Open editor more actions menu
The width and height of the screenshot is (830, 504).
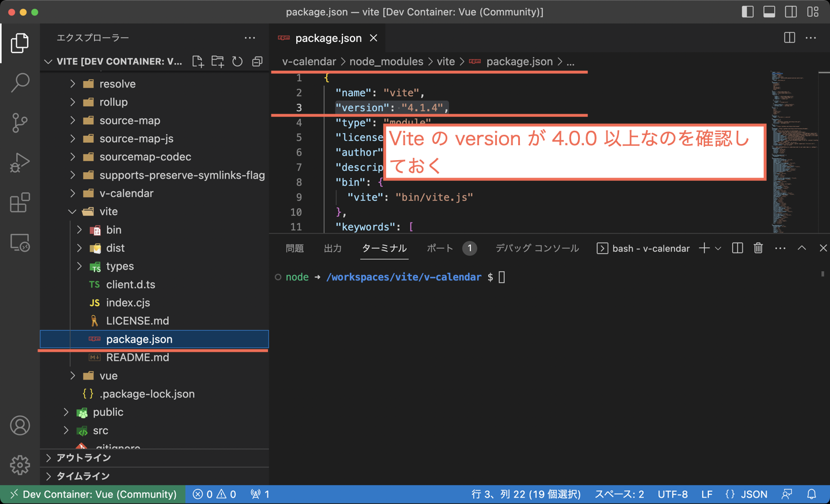[811, 38]
